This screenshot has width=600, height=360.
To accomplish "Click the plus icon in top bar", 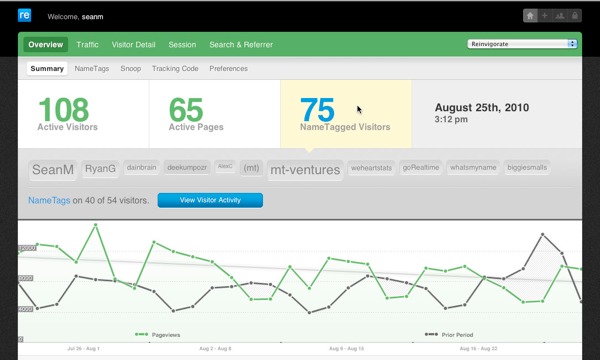I will point(545,16).
